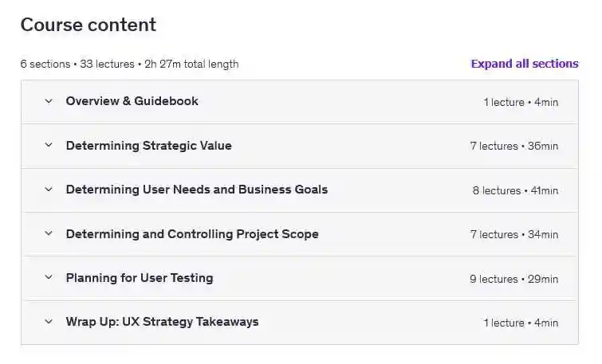Click chevron beside Planning for User Testing

click(49, 278)
